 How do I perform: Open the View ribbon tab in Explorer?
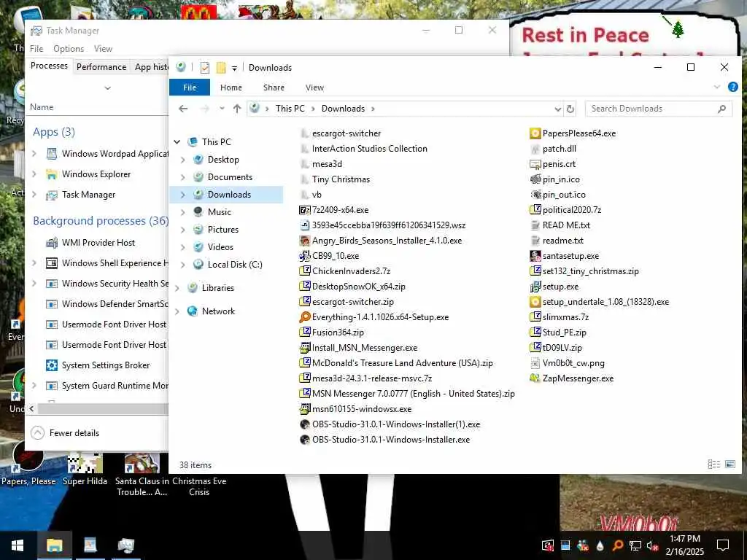[x=314, y=87]
